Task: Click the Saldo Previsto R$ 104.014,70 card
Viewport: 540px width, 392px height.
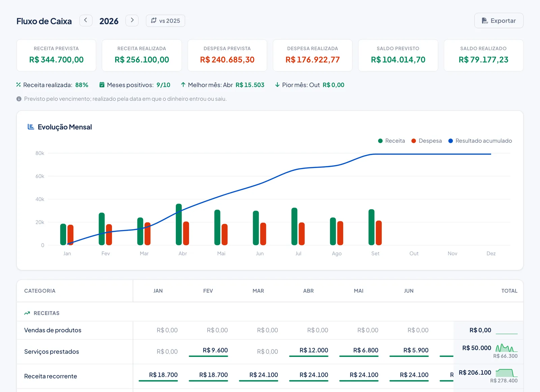Action: point(398,55)
